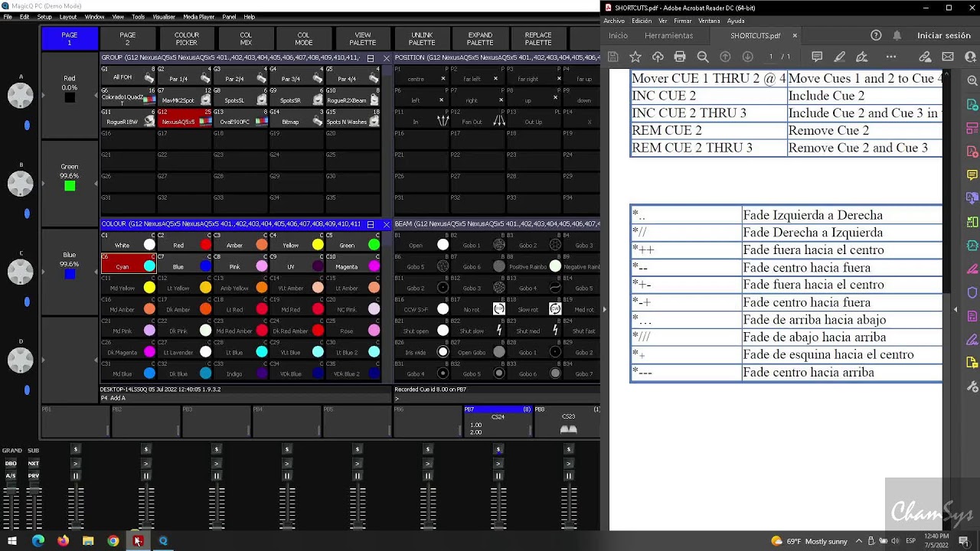This screenshot has height=551, width=980.
Task: Select the RogueR1BW group G11
Action: pos(129,118)
